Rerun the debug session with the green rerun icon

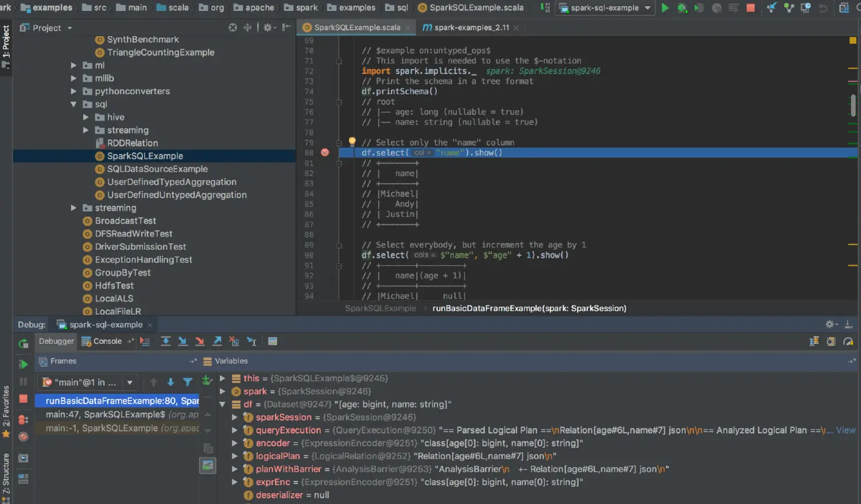(23, 344)
